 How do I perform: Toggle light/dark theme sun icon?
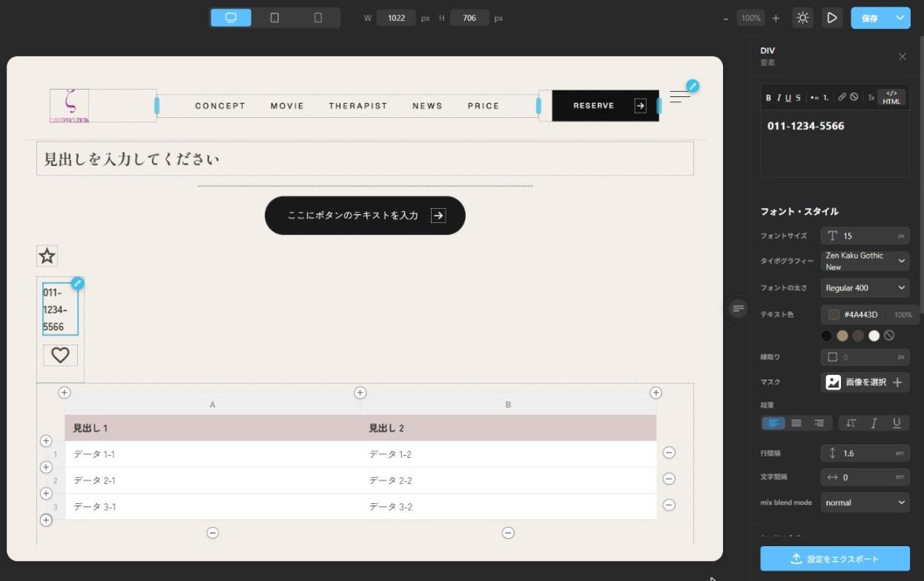802,18
